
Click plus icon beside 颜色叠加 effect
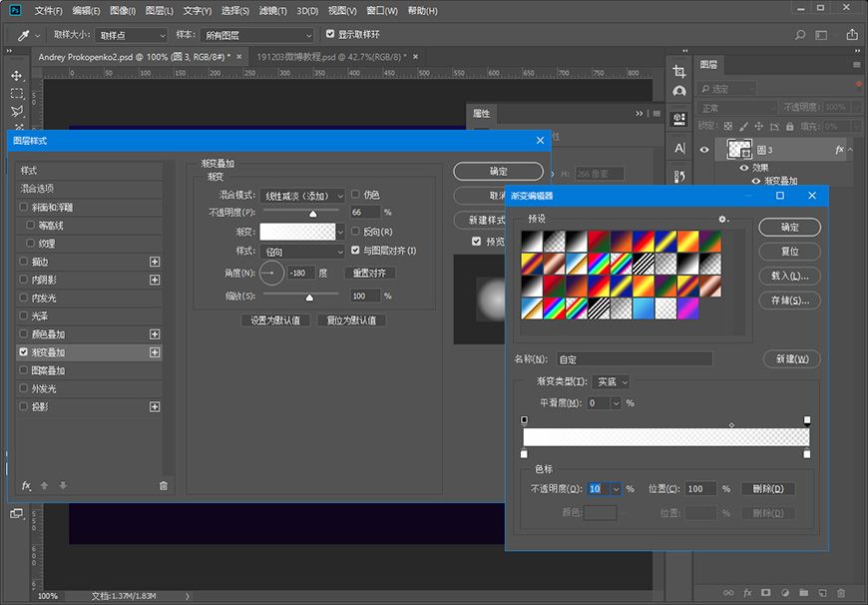155,334
